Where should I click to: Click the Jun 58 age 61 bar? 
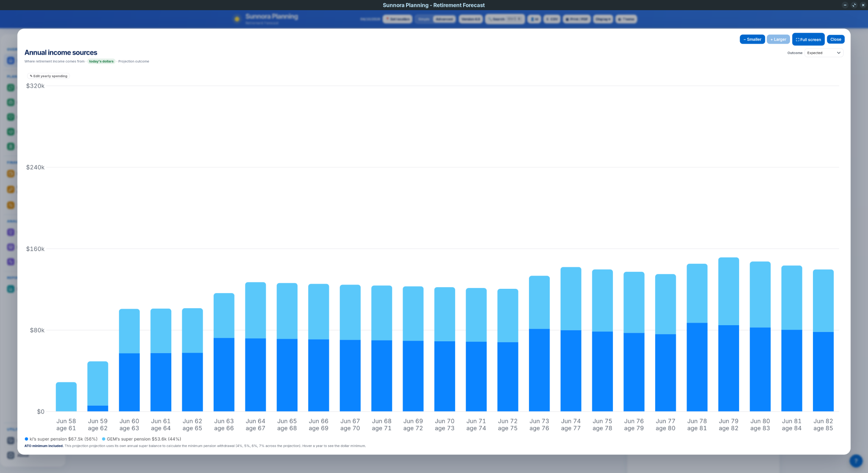pos(66,397)
